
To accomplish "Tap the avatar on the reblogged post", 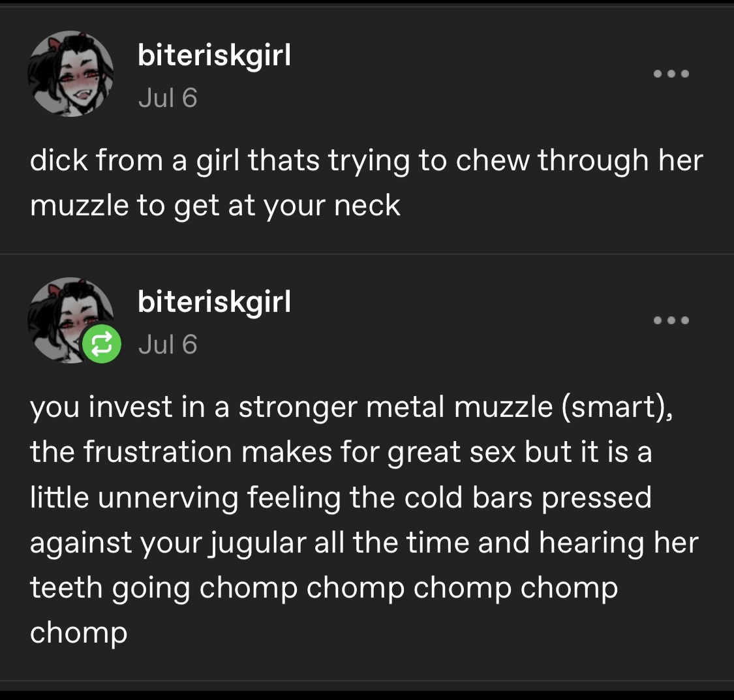I will tap(70, 320).
